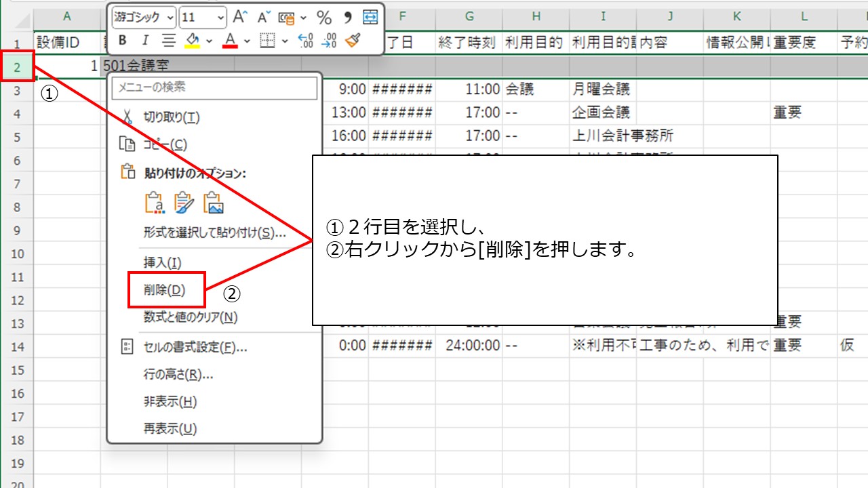Select the column G header
This screenshot has height=488, width=868.
pyautogui.click(x=469, y=16)
